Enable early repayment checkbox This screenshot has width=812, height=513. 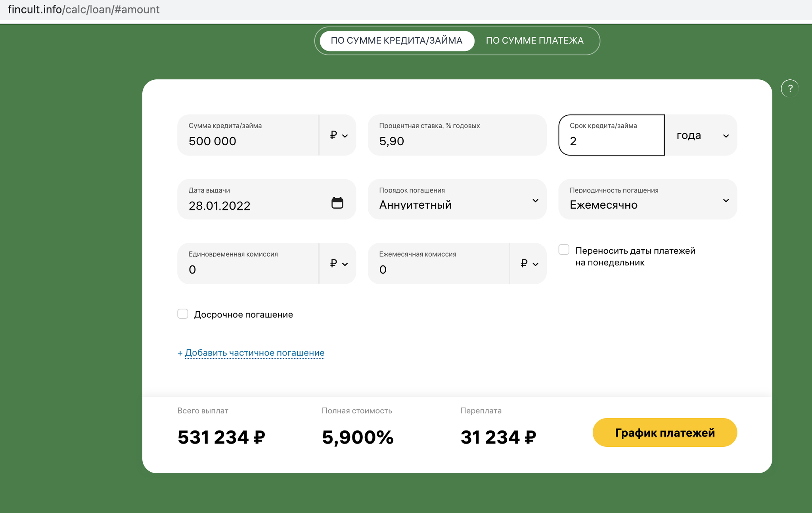(183, 314)
